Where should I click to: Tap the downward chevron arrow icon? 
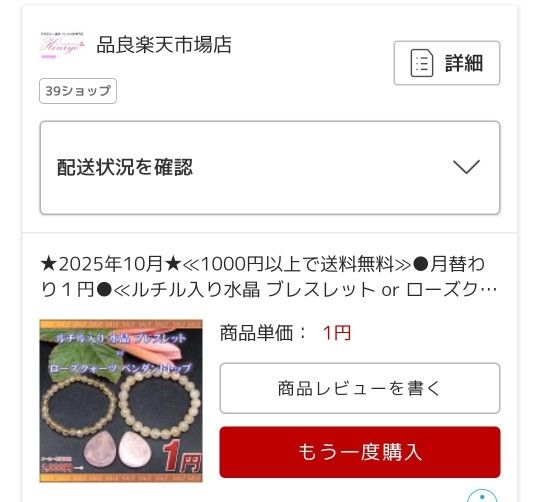pos(466,167)
